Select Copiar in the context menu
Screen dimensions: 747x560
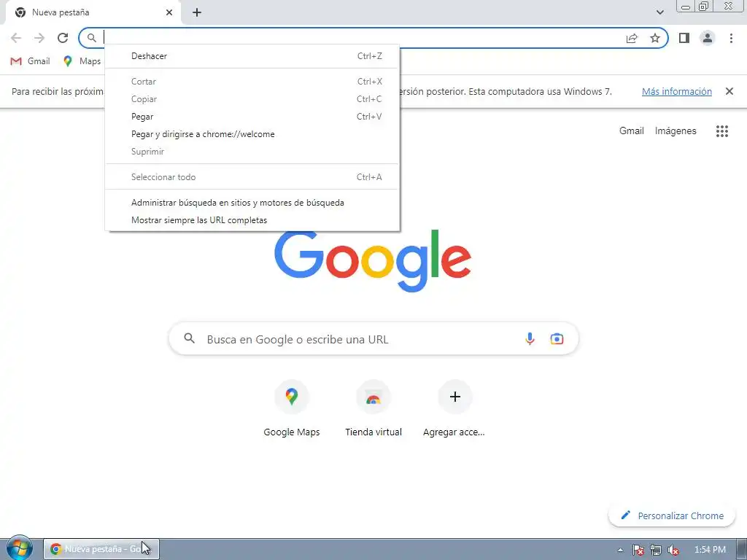[x=252, y=99]
